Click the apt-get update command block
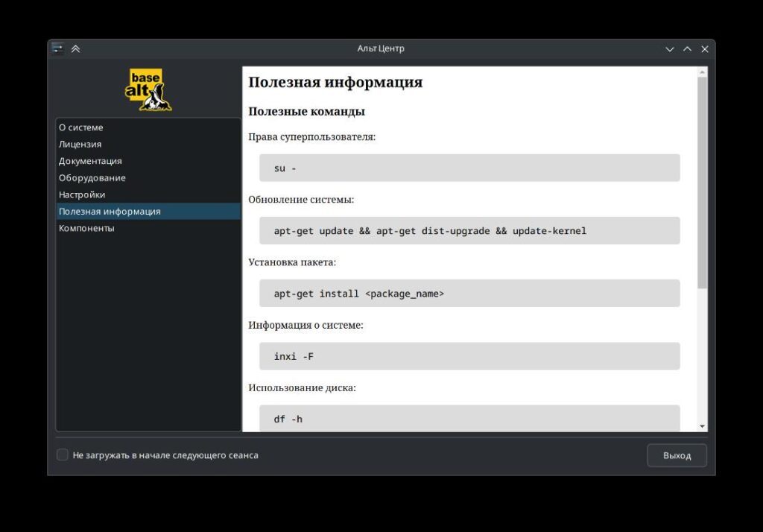The height and width of the screenshot is (532, 763). pos(469,231)
